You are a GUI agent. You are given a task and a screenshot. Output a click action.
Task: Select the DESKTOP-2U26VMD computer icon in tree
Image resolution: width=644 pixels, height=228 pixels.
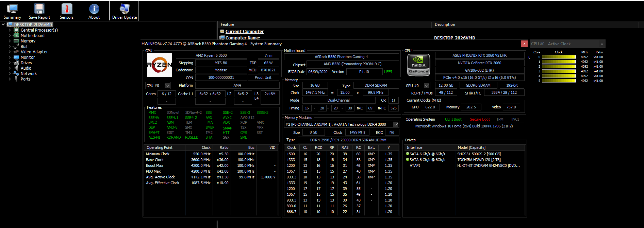pos(10,24)
